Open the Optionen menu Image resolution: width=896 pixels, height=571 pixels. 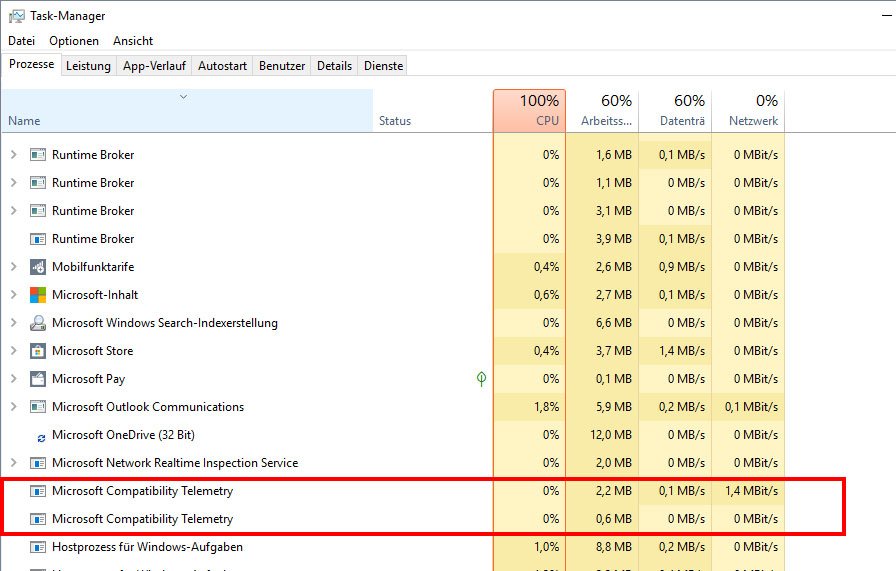coord(74,41)
